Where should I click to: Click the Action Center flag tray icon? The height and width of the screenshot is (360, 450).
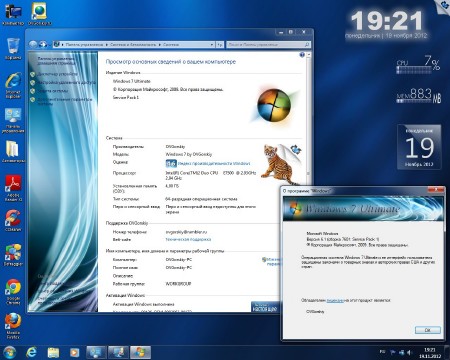(393, 352)
